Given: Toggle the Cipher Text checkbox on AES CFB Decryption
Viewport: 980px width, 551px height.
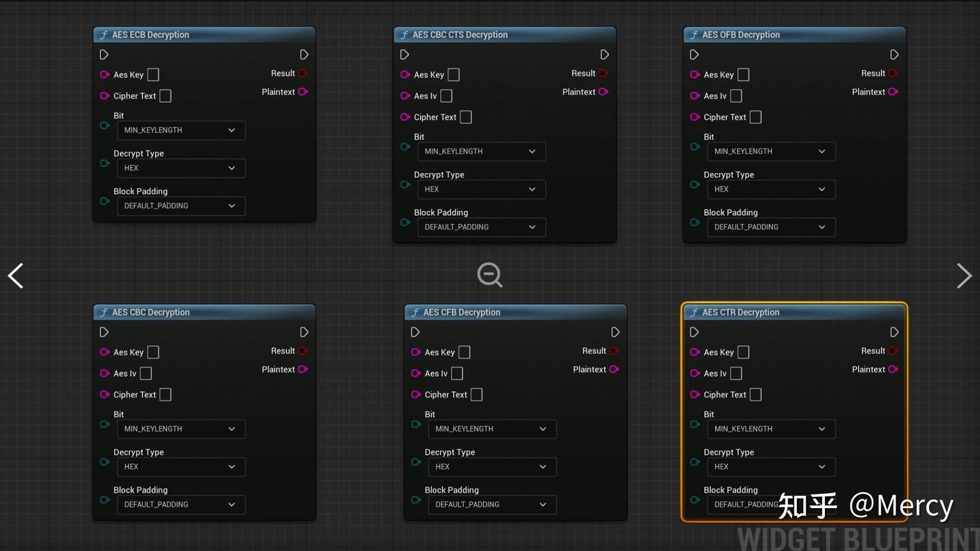Looking at the screenshot, I should [x=476, y=394].
